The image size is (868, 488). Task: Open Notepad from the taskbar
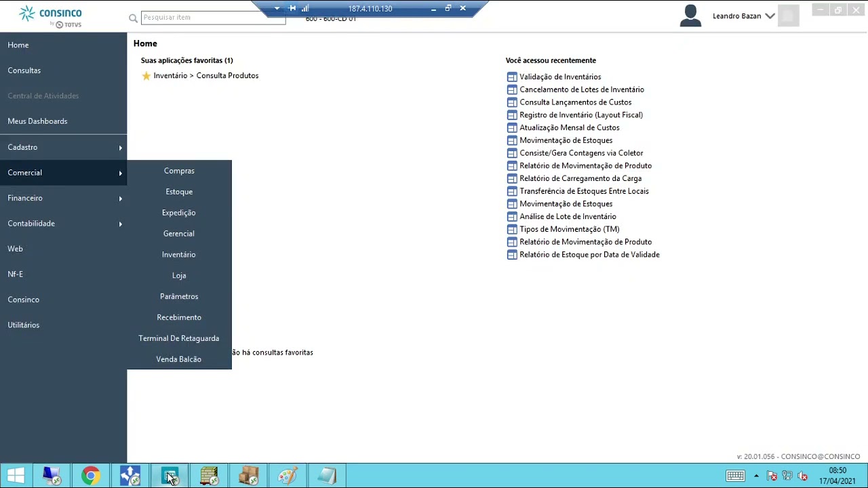tap(327, 476)
